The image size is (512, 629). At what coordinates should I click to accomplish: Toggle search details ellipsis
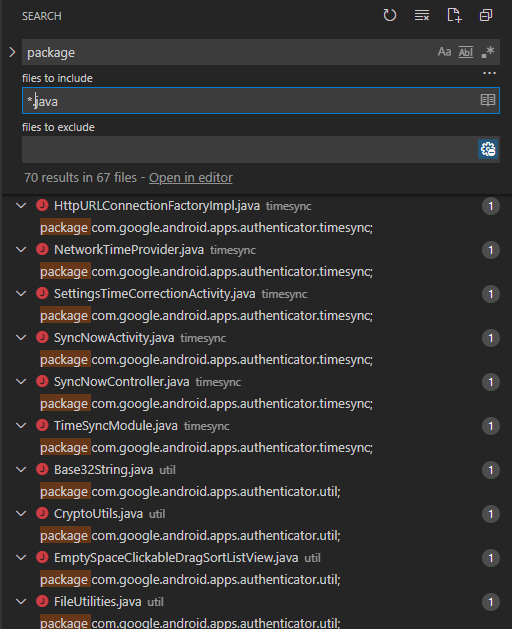point(489,73)
